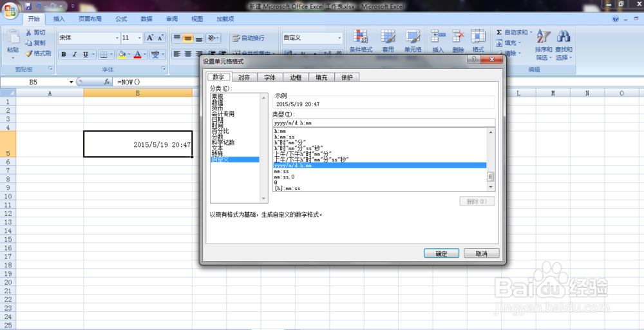
Task: Switch to the 公式 ribbon tab
Action: click(x=121, y=19)
